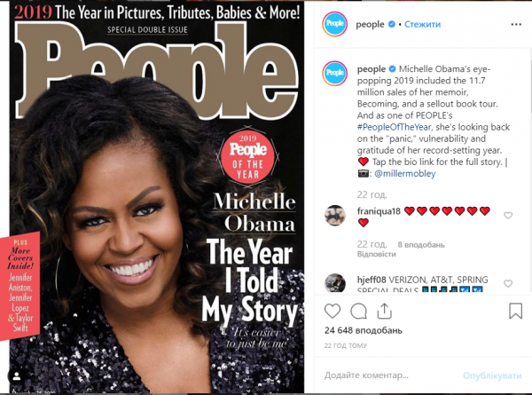Viewport: 532px width, 395px height.
Task: Like the post with the heart icon
Action: (332, 311)
